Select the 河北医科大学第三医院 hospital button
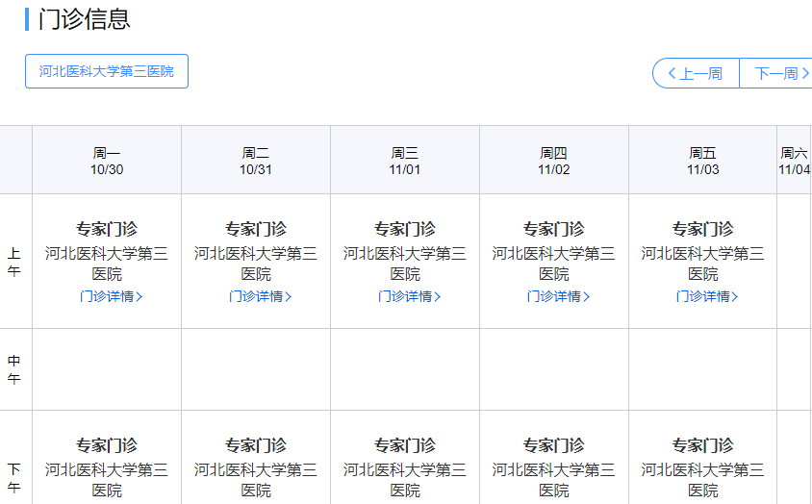Image resolution: width=812 pixels, height=504 pixels. tap(106, 71)
